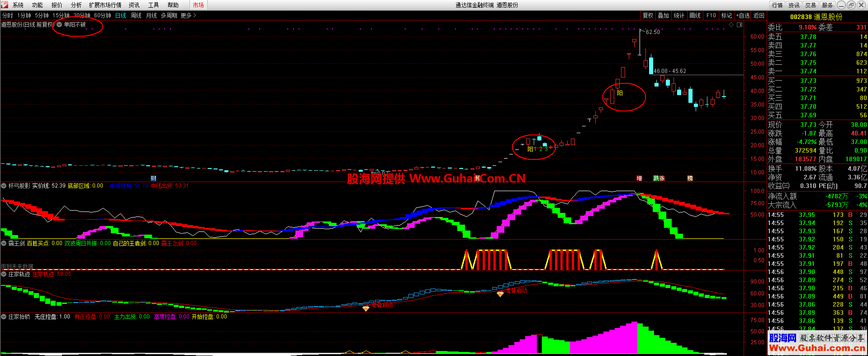The height and width of the screenshot is (356, 868).
Task: Click the 交易 trading button
Action: [811, 5]
